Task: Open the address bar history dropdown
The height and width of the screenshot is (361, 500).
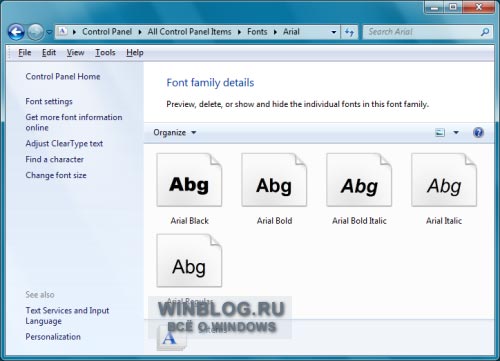Action: click(x=333, y=32)
